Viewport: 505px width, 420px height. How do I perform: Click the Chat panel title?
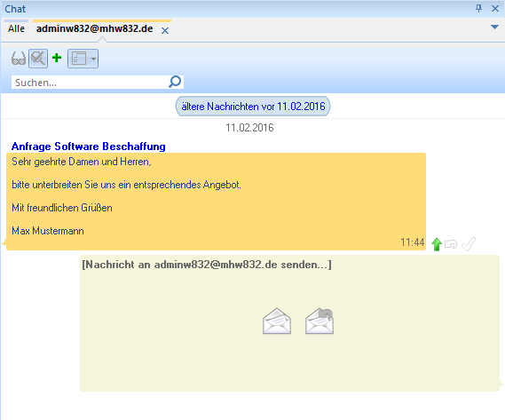[15, 9]
